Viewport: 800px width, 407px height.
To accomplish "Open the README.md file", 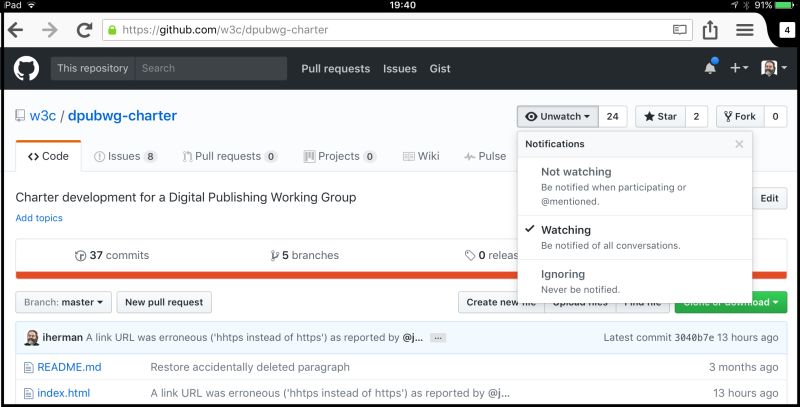I will 69,367.
